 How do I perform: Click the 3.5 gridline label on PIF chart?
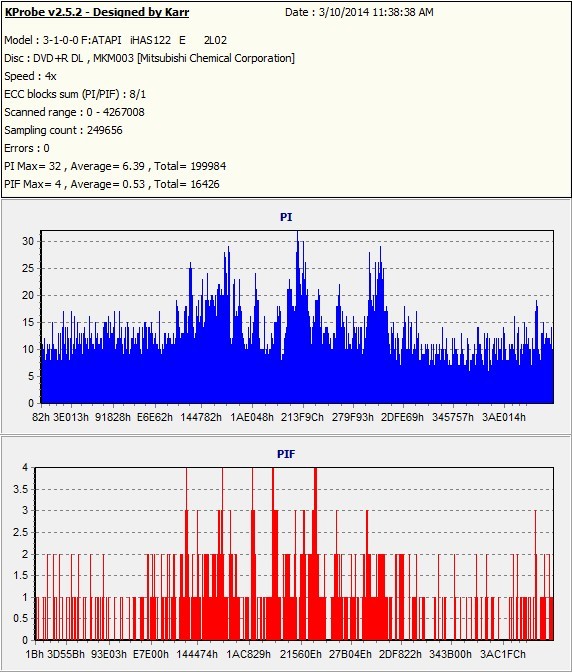click(x=20, y=489)
